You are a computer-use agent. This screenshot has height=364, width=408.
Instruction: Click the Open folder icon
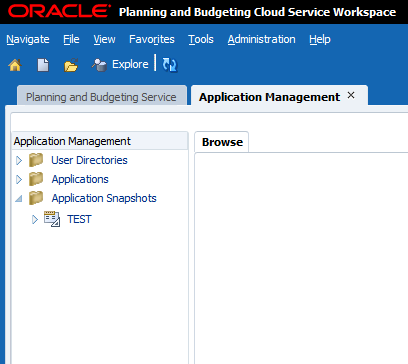[x=71, y=65]
